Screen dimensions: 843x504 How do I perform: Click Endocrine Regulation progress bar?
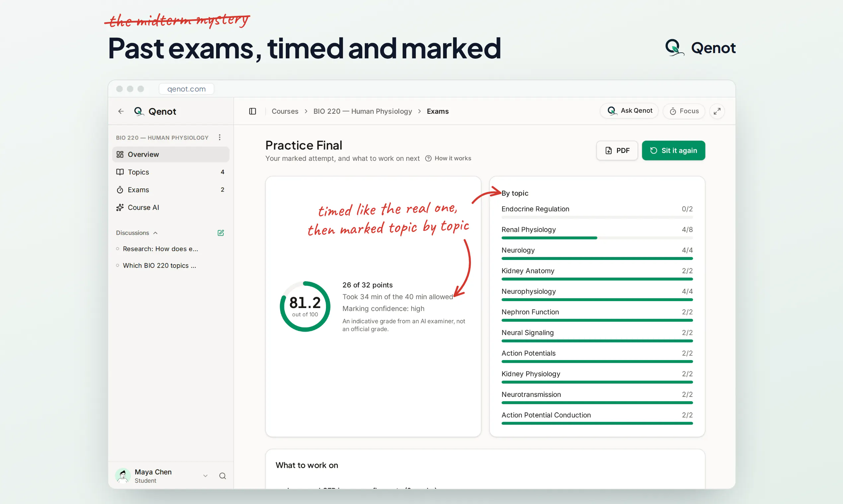coord(597,218)
